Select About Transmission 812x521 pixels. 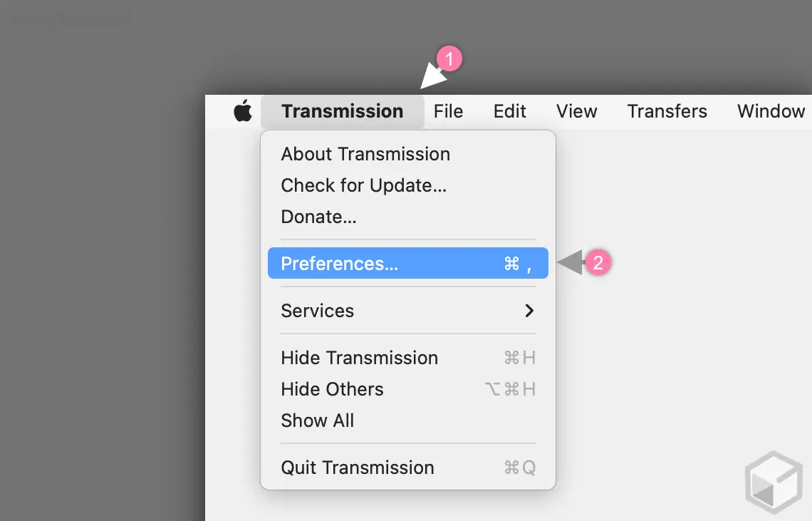tap(365, 154)
